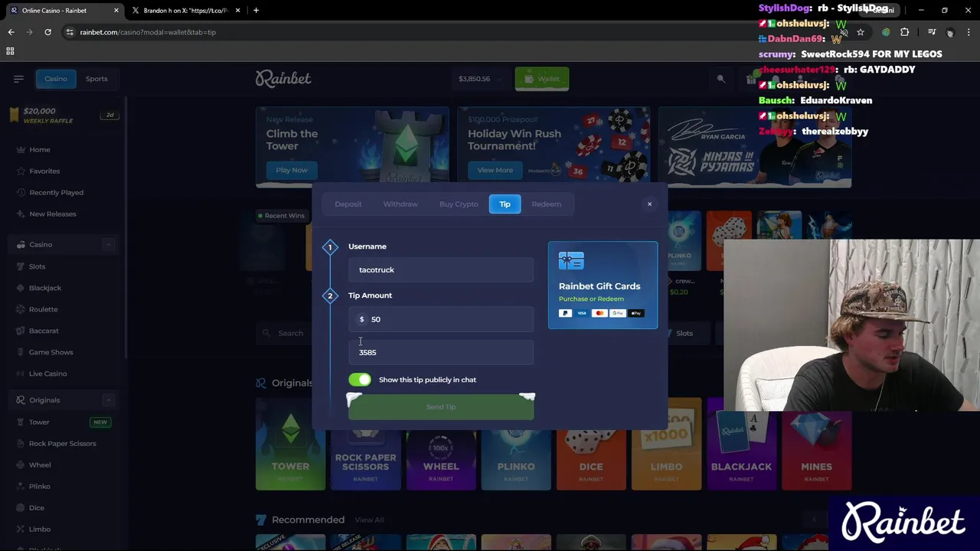Click Play Now on the Climb the Tower banner
The width and height of the screenshot is (980, 551).
coord(291,170)
